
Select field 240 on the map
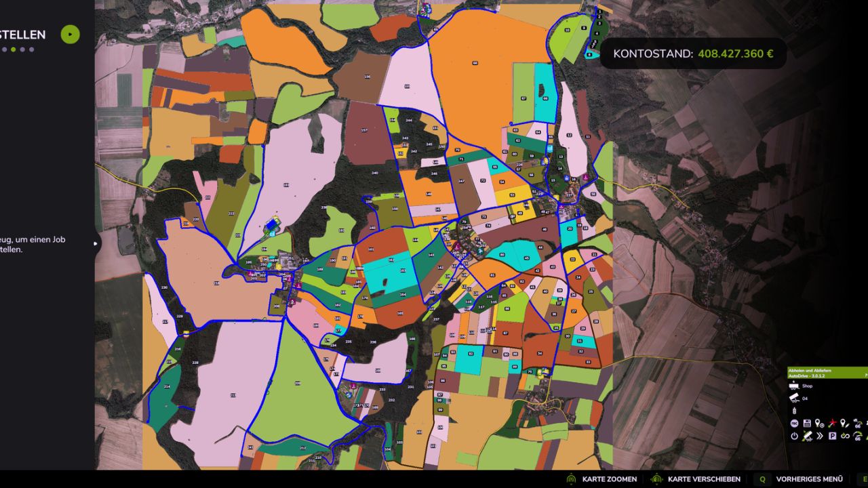(x=373, y=174)
